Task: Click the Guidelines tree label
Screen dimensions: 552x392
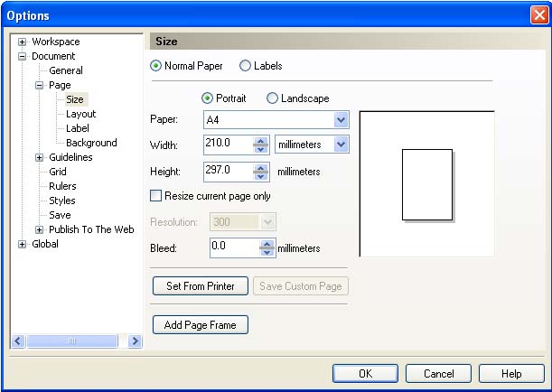Action: point(70,157)
